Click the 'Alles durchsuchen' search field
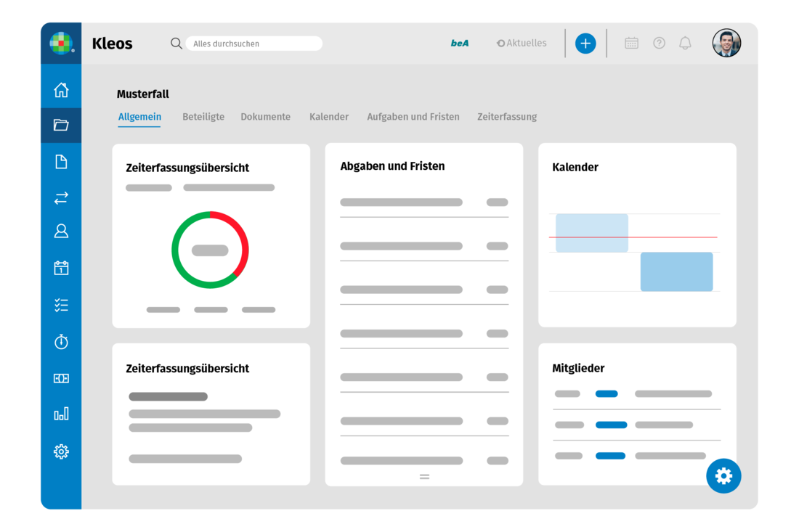The image size is (799, 532). pyautogui.click(x=254, y=44)
